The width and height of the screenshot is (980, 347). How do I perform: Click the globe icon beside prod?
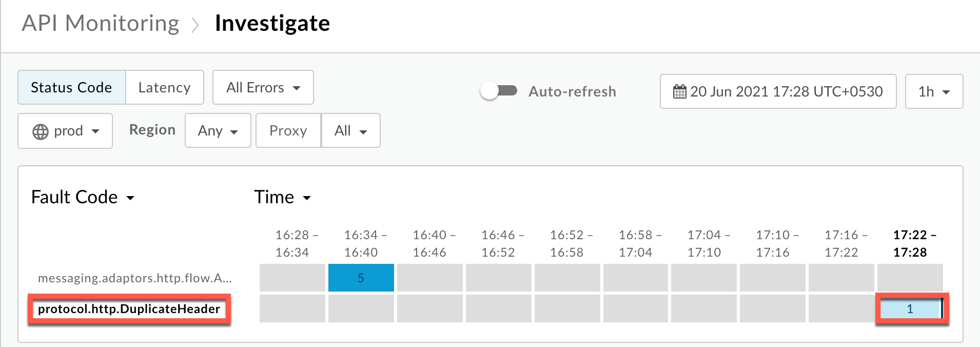[x=41, y=131]
